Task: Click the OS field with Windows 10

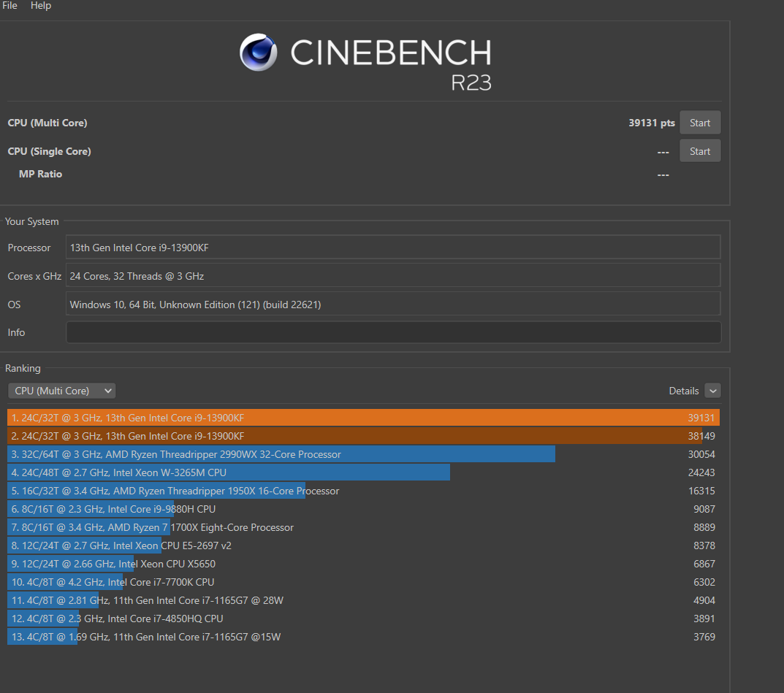Action: [x=393, y=305]
